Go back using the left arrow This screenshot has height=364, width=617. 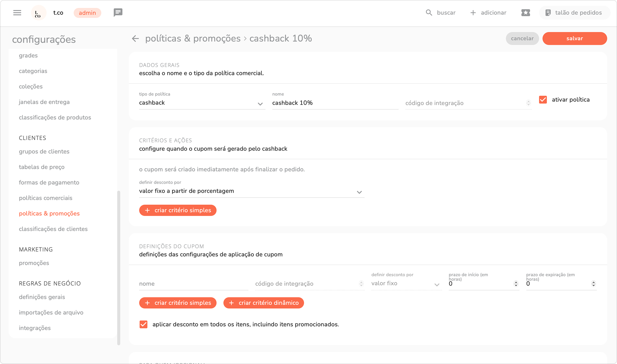point(135,38)
